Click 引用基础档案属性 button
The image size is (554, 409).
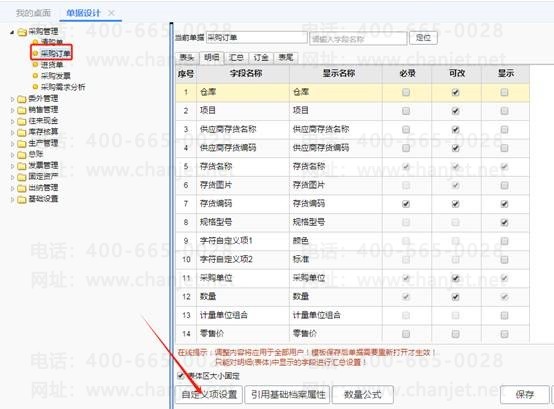[288, 395]
